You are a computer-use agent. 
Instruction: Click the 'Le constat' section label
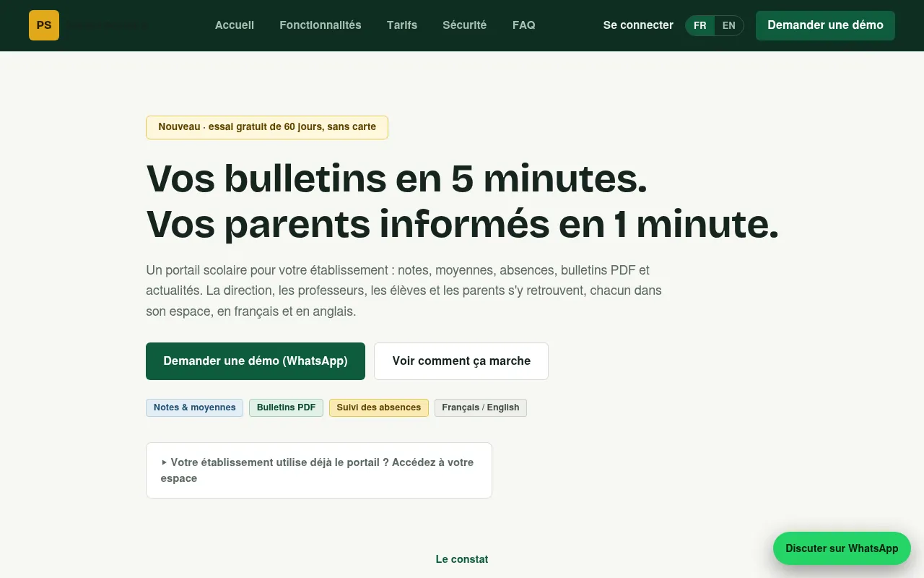click(x=462, y=559)
